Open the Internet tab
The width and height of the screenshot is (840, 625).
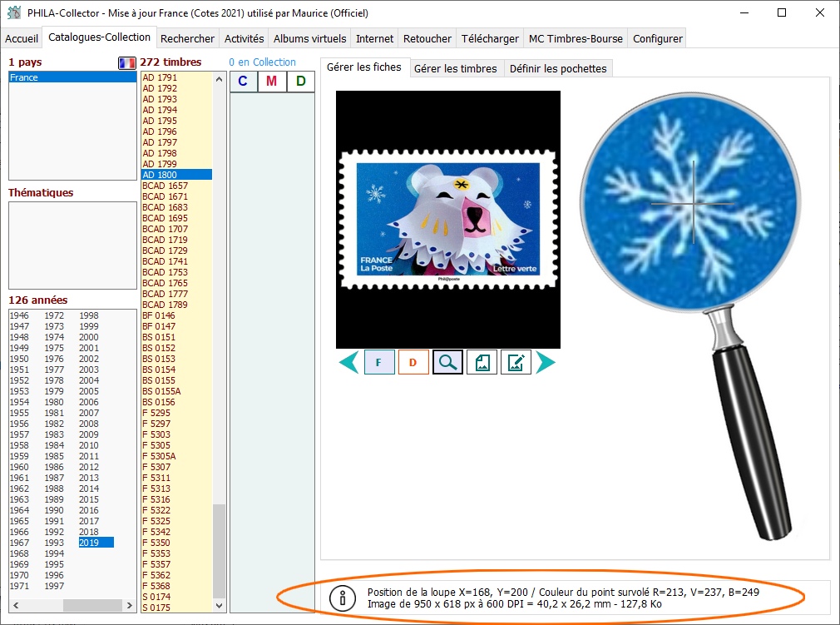click(374, 38)
